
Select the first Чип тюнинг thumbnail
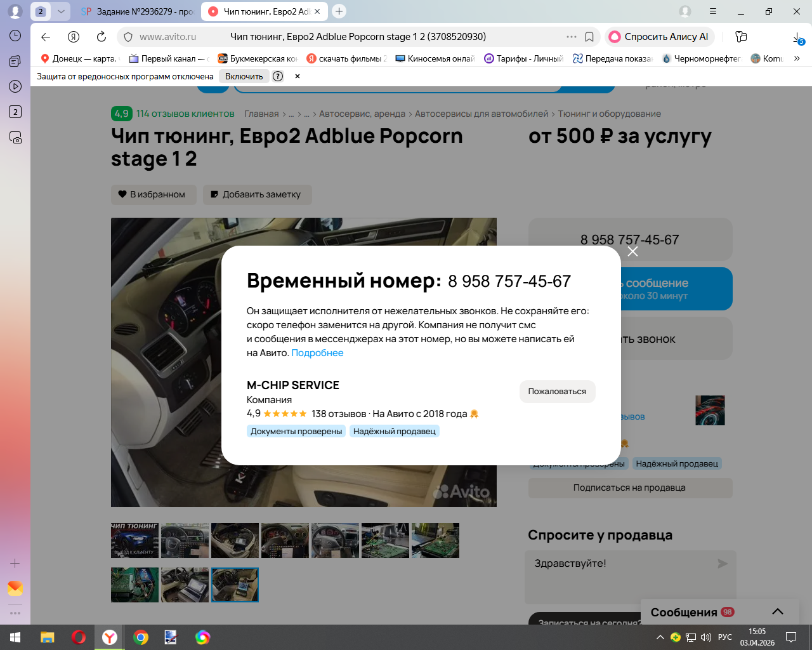[x=134, y=540]
